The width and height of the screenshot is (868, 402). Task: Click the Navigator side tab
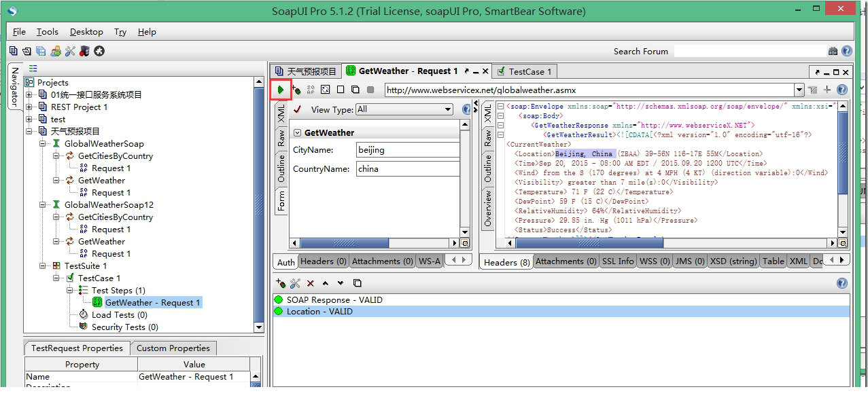click(x=15, y=86)
